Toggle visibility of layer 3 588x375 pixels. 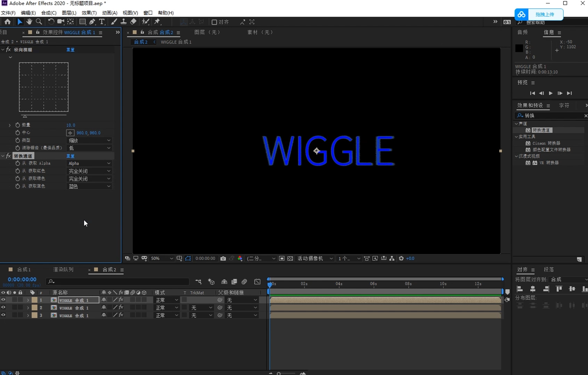coord(3,315)
